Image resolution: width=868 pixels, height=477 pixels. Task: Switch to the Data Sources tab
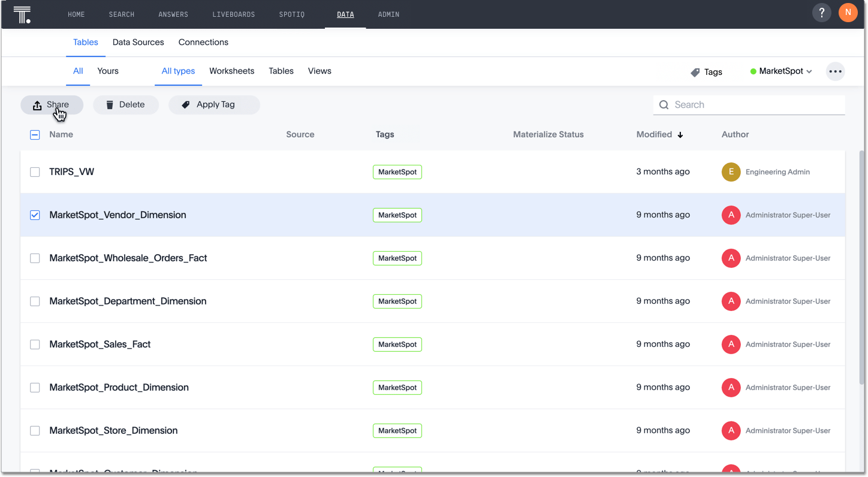[x=138, y=43]
